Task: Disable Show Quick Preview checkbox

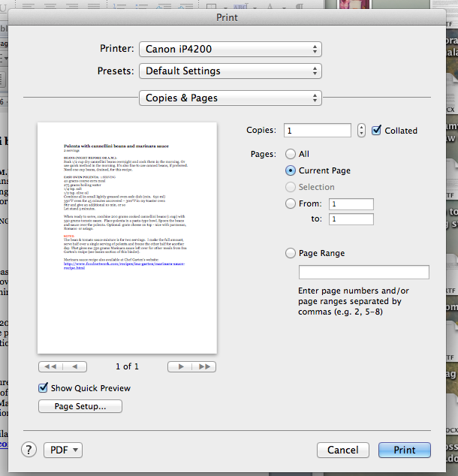Action: coord(44,388)
